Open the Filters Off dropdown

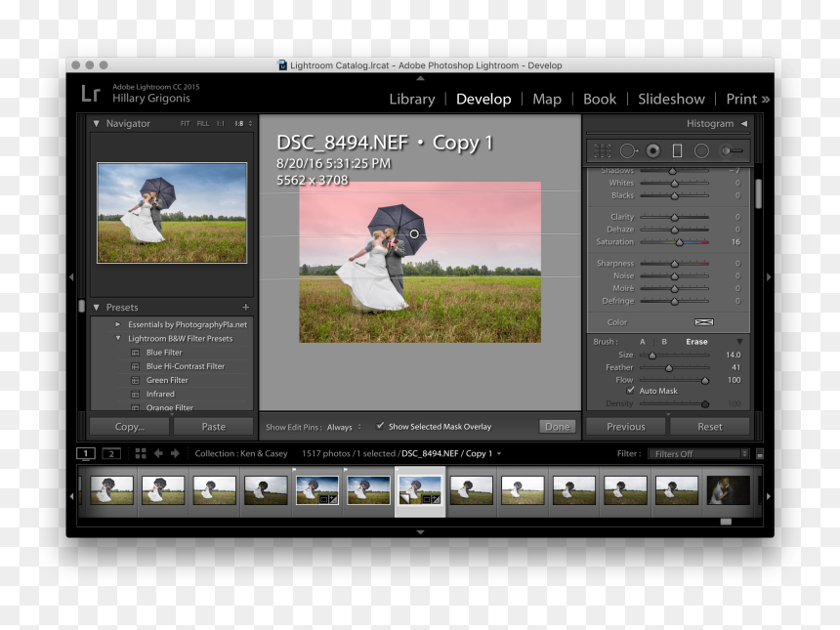pyautogui.click(x=698, y=454)
